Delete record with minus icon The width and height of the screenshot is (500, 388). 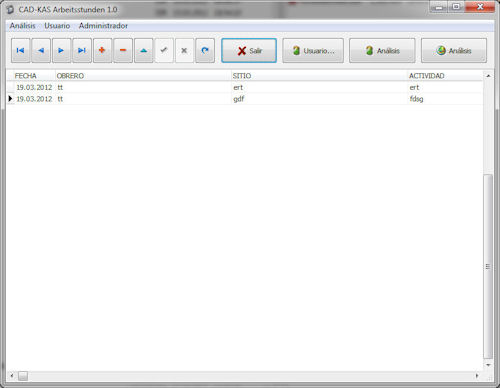123,50
